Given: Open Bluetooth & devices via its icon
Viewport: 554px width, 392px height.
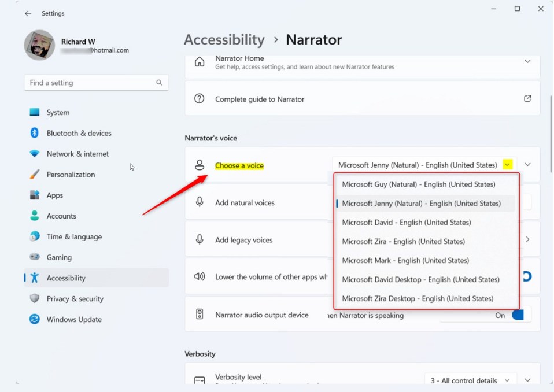Looking at the screenshot, I should click(34, 133).
